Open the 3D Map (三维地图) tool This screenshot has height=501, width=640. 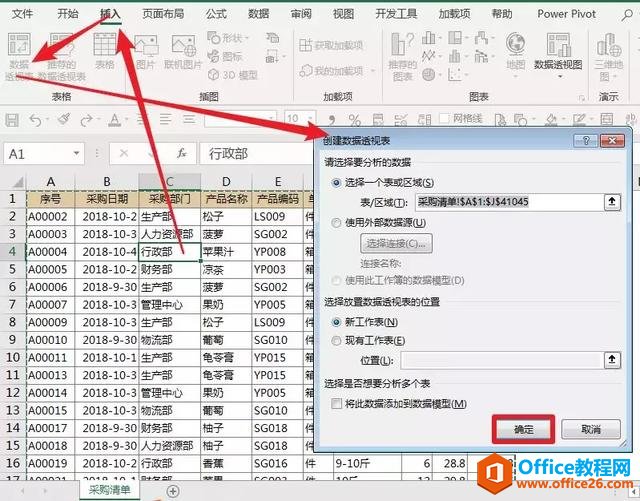pyautogui.click(x=609, y=56)
